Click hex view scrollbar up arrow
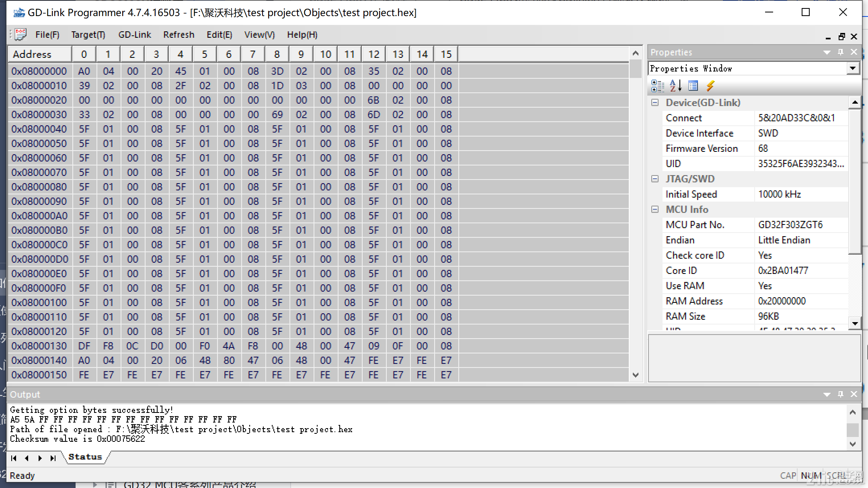The height and width of the screenshot is (488, 868). point(635,53)
